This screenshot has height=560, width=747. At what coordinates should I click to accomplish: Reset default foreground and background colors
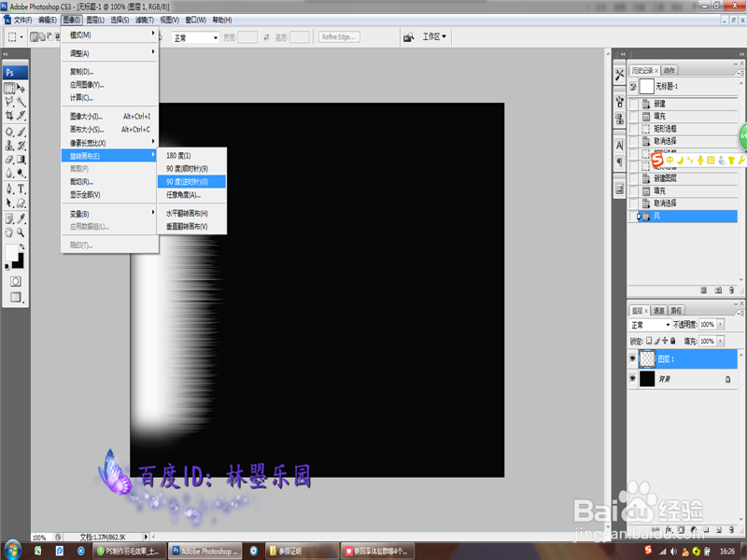[7, 267]
